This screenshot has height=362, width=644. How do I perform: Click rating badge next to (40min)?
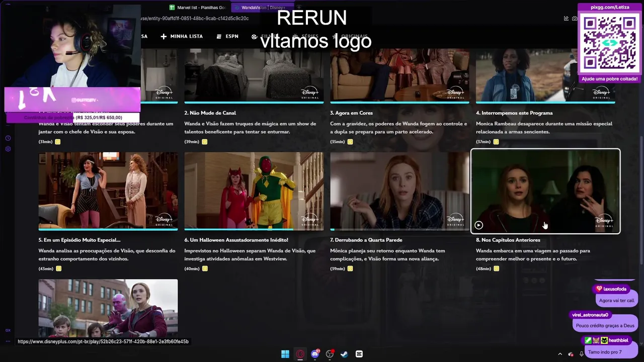coord(205,268)
